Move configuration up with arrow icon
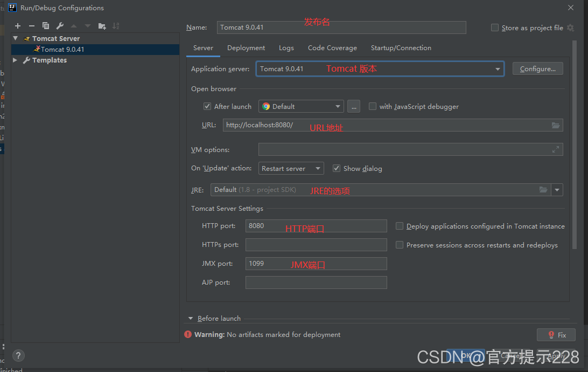588x372 pixels. click(x=74, y=26)
